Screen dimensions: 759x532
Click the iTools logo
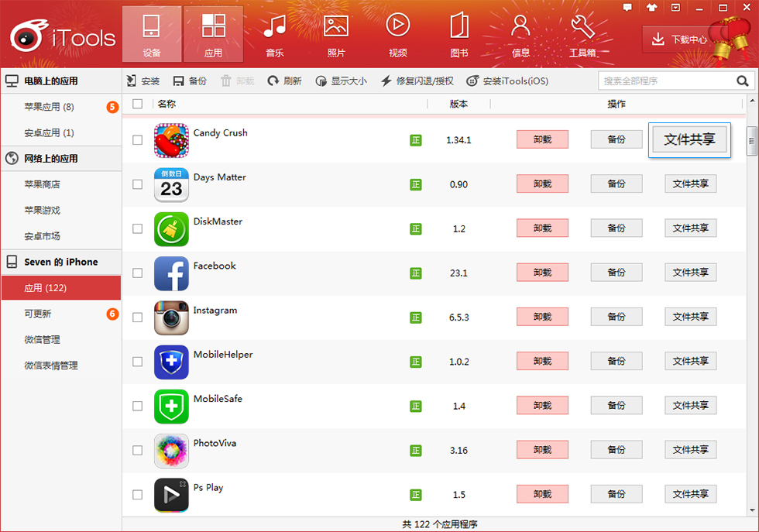pos(63,36)
